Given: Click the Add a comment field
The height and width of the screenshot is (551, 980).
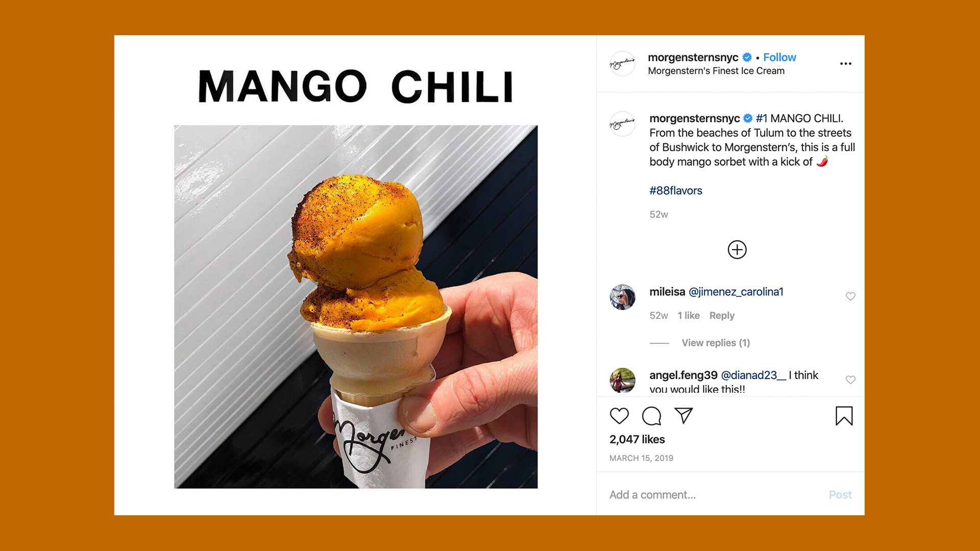Looking at the screenshot, I should [x=715, y=495].
